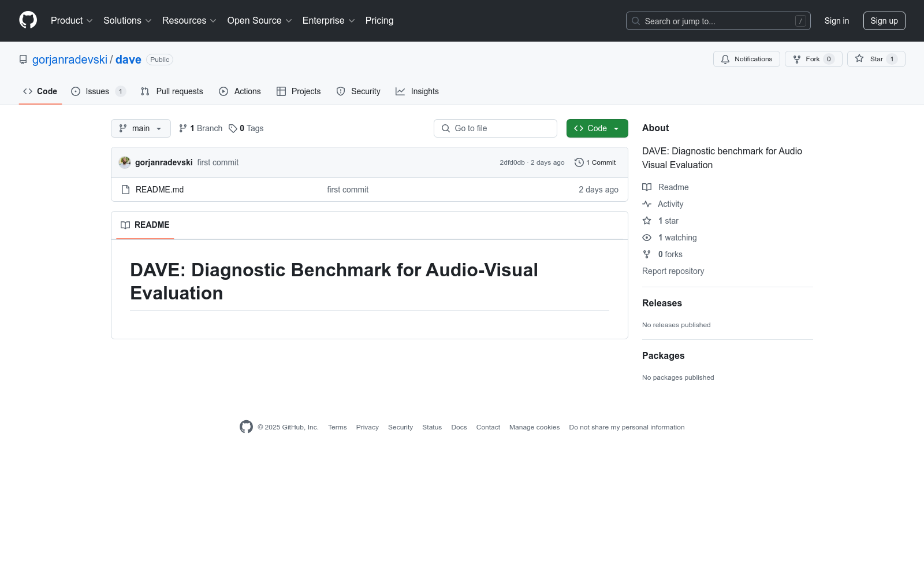Image resolution: width=924 pixels, height=578 pixels.
Task: Open the green Code dropdown
Action: 597,128
